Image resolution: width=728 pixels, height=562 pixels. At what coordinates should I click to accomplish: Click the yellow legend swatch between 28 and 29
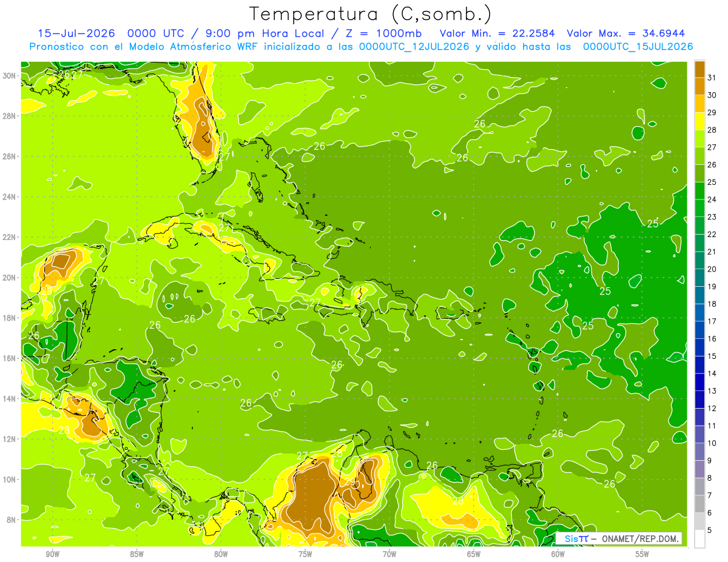coord(699,121)
